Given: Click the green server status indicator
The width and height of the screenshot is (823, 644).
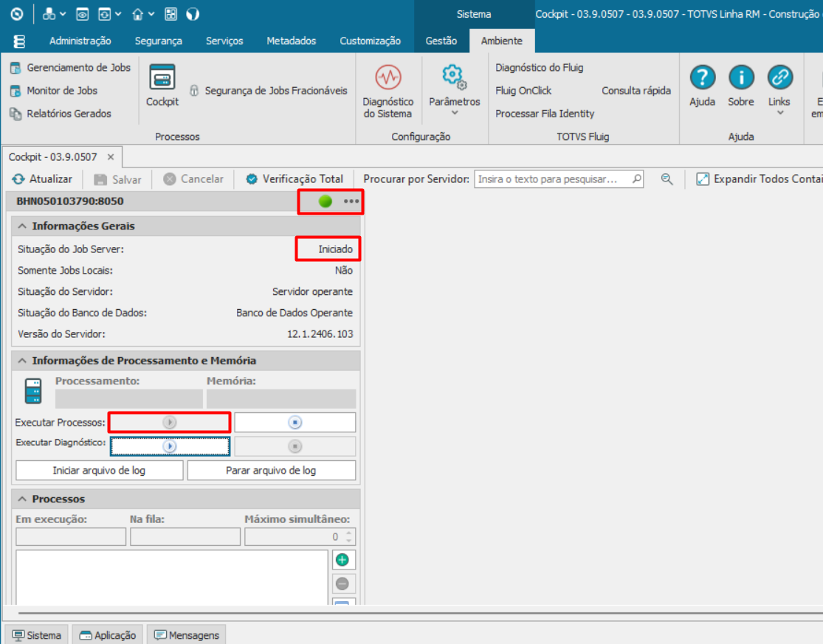Looking at the screenshot, I should pos(326,201).
